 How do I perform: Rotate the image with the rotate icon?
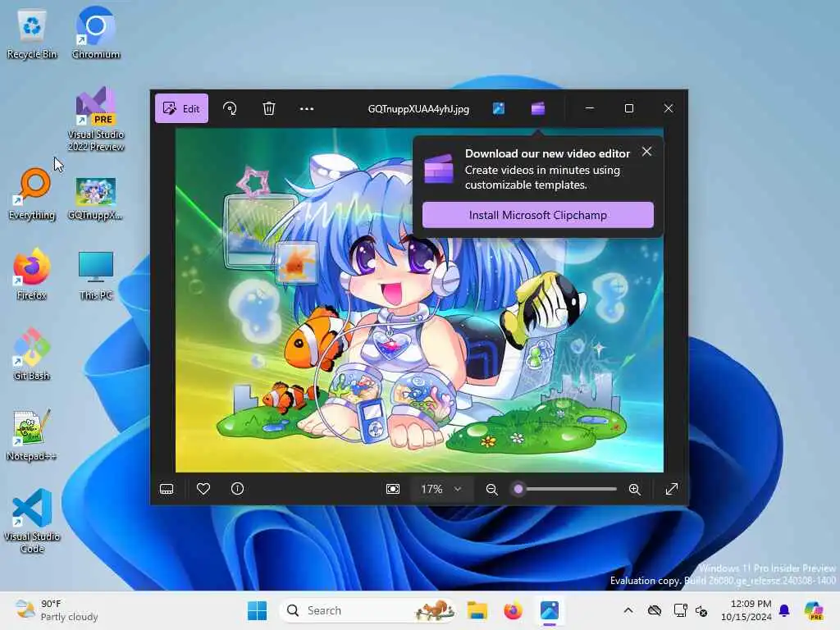[230, 109]
